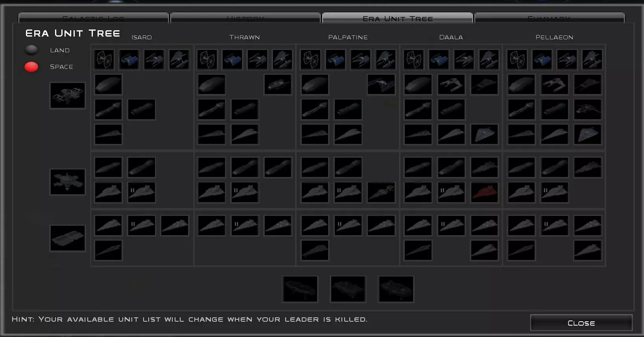The image size is (644, 337).
Task: Click the third ship beside Palpatine's middle-tier II destroyer
Action: 381,192
